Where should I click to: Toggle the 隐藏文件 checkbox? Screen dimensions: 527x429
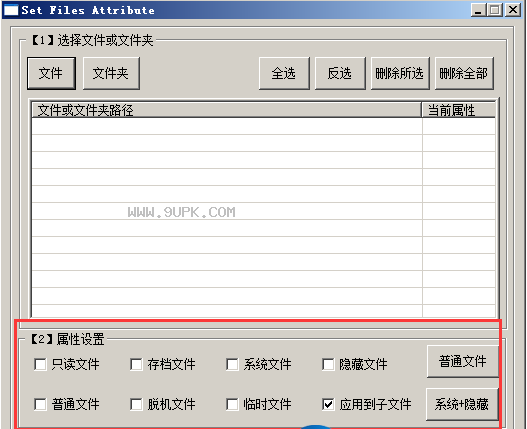[328, 364]
